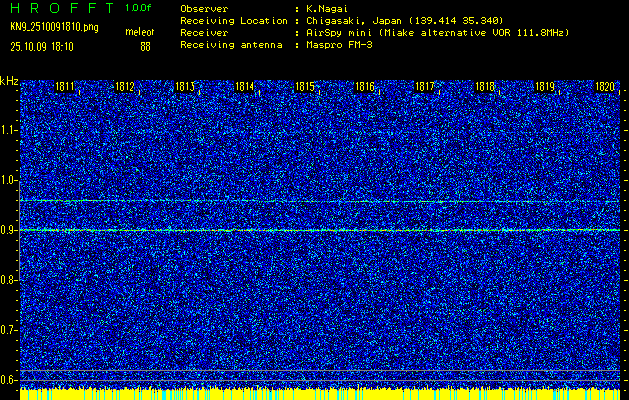The width and height of the screenshot is (629, 400).
Task: Click the observer name K.Nagai
Action: pos(330,8)
